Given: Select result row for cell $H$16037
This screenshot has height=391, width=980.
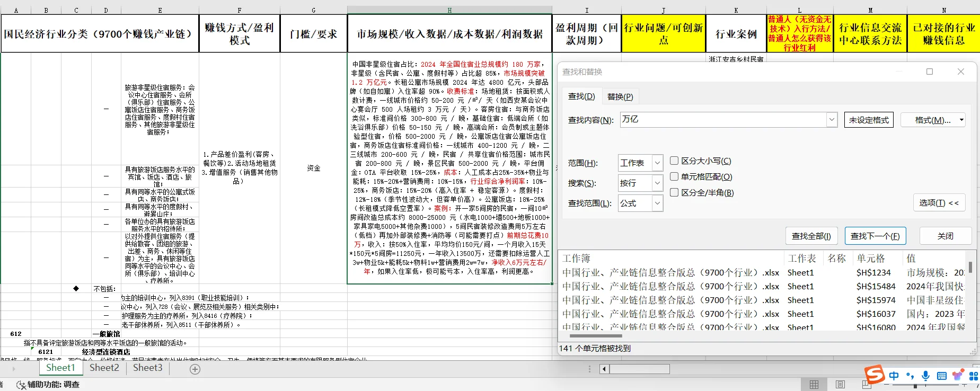Looking at the screenshot, I should coord(763,314).
